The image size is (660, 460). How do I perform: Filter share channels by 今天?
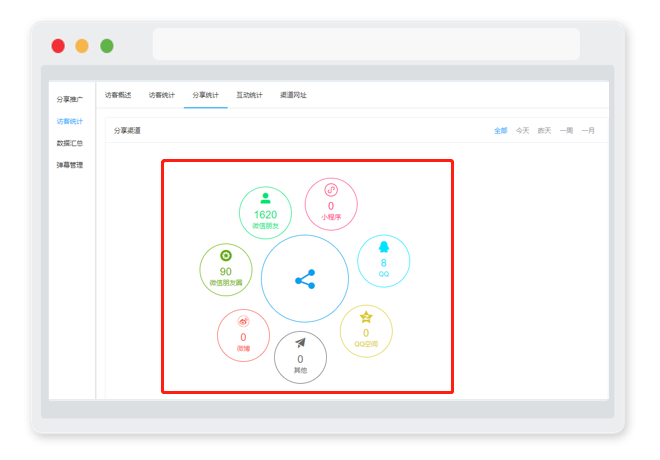522,130
